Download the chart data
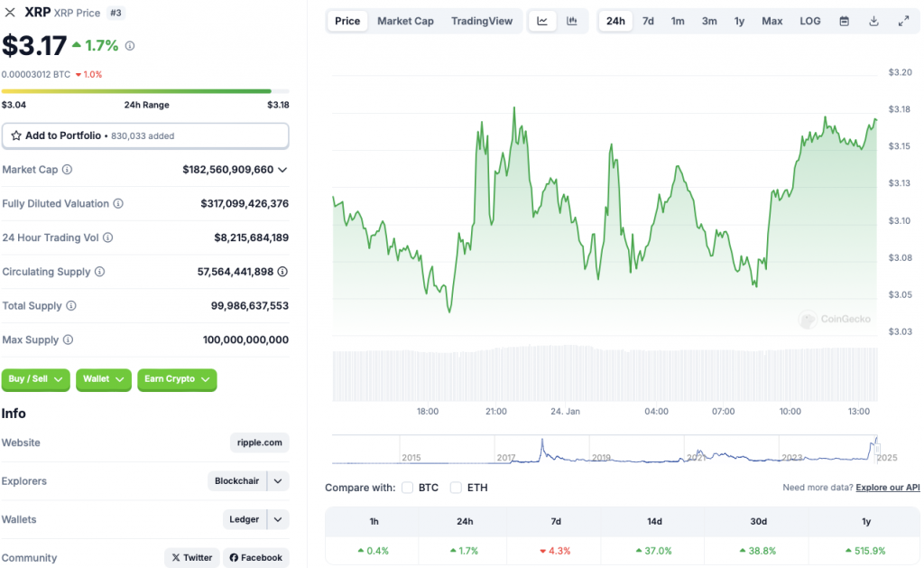Viewport: 924px width, 568px height. [x=873, y=22]
